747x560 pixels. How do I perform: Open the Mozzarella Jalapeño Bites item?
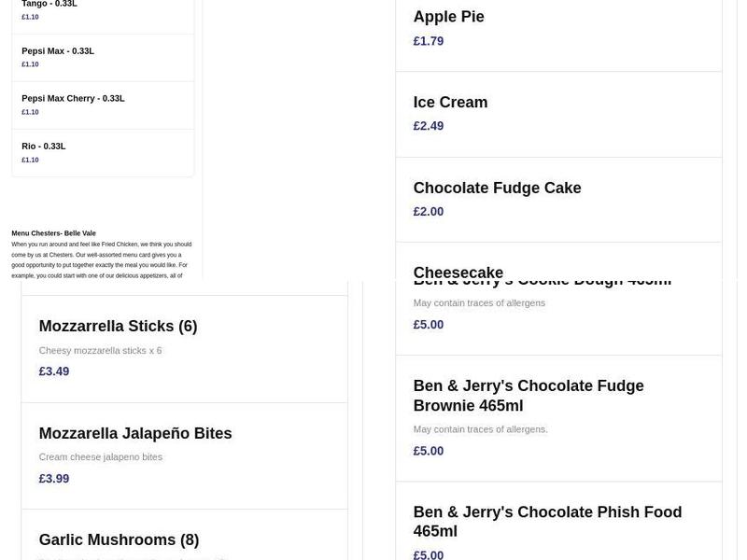click(x=134, y=432)
